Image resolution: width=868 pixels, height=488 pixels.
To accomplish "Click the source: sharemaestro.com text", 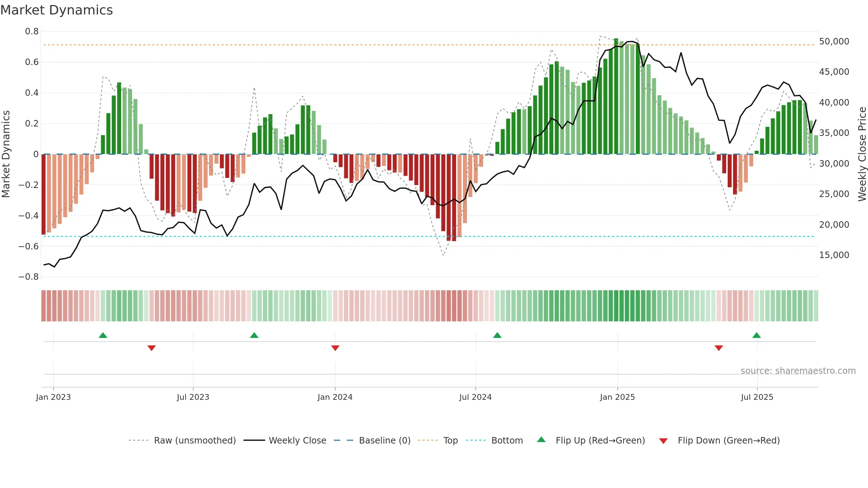I will click(798, 371).
